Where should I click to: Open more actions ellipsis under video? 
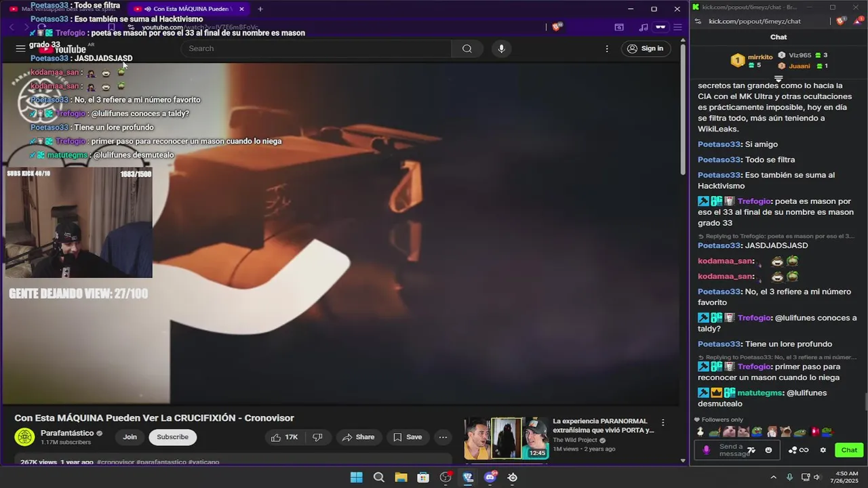coord(443,437)
